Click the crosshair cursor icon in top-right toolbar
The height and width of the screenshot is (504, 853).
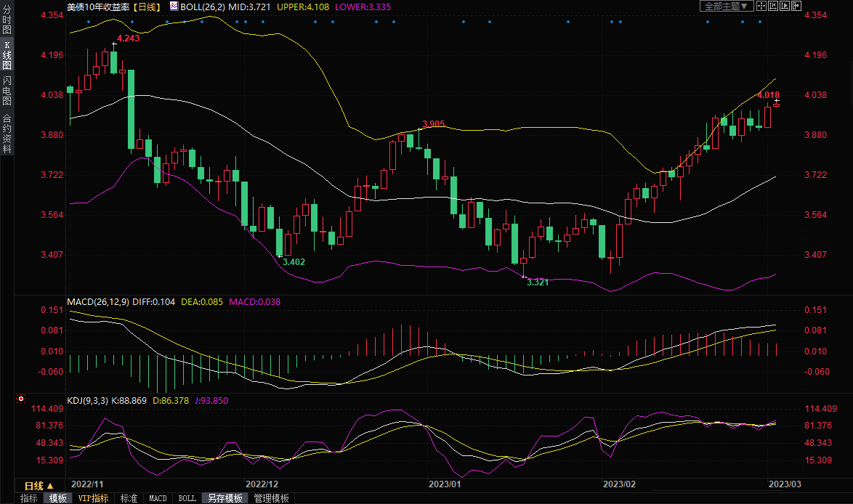coord(761,6)
